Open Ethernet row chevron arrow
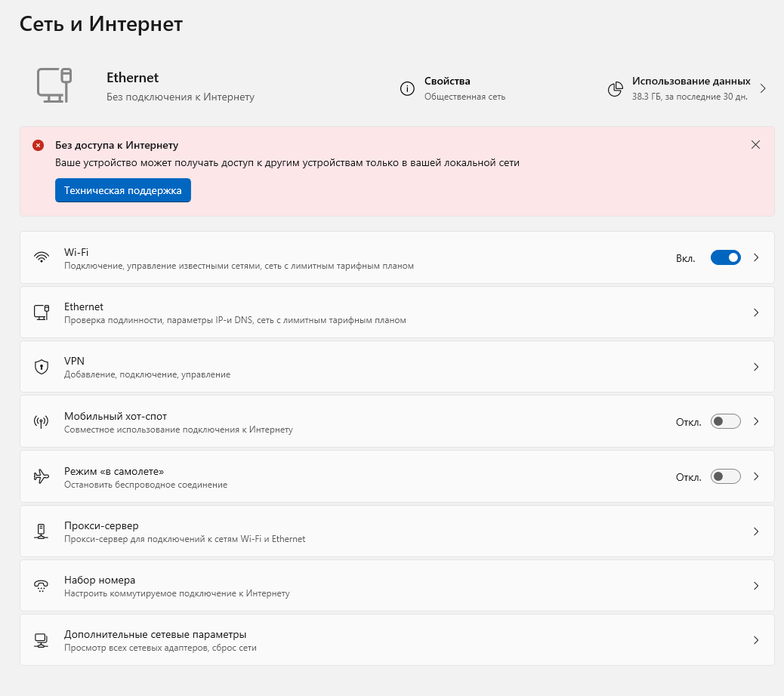 pyautogui.click(x=756, y=313)
